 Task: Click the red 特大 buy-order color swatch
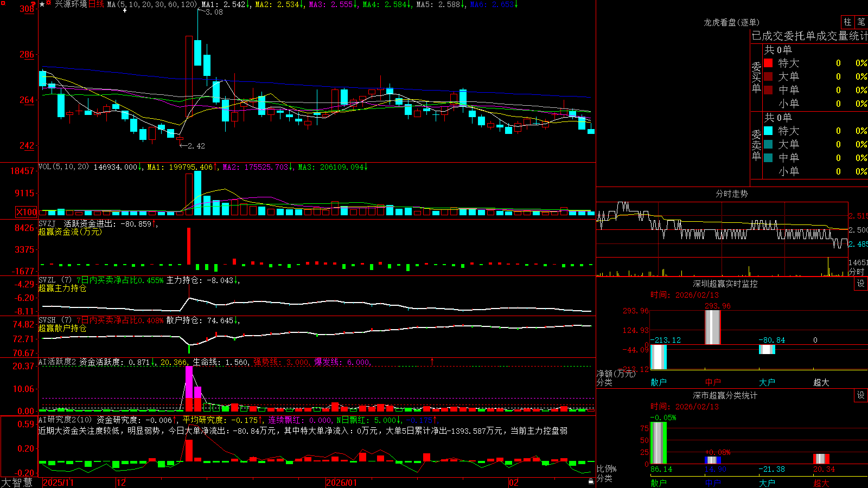pyautogui.click(x=768, y=63)
